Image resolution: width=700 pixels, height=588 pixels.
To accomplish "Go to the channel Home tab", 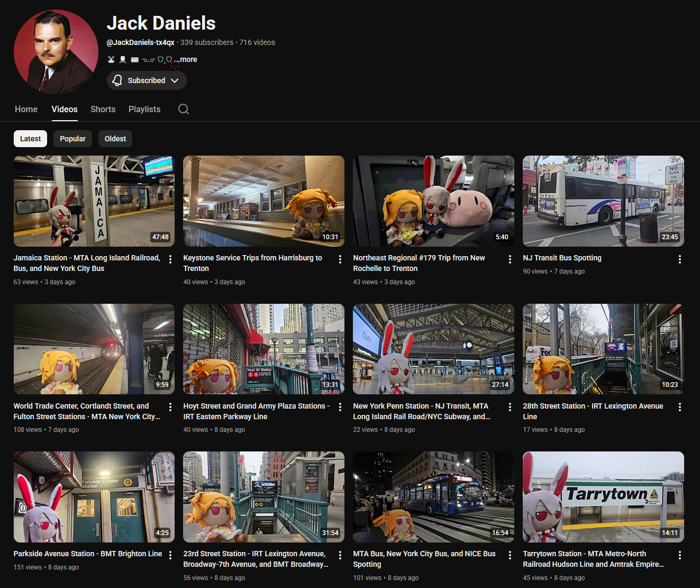I will (26, 109).
